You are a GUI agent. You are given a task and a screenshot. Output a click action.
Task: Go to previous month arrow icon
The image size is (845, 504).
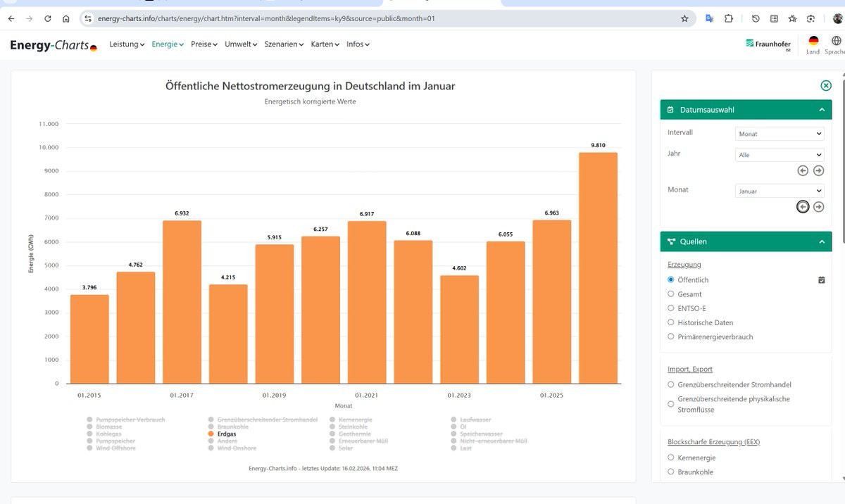[803, 206]
